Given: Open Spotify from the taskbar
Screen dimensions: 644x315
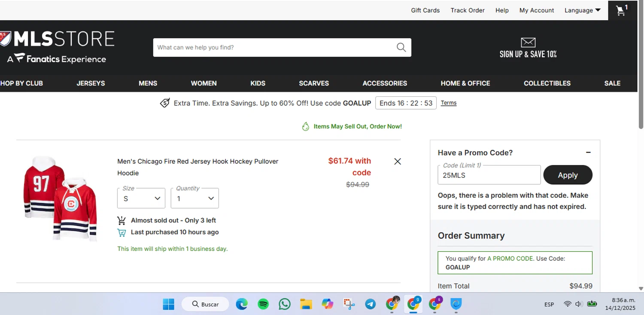Looking at the screenshot, I should coord(263,304).
